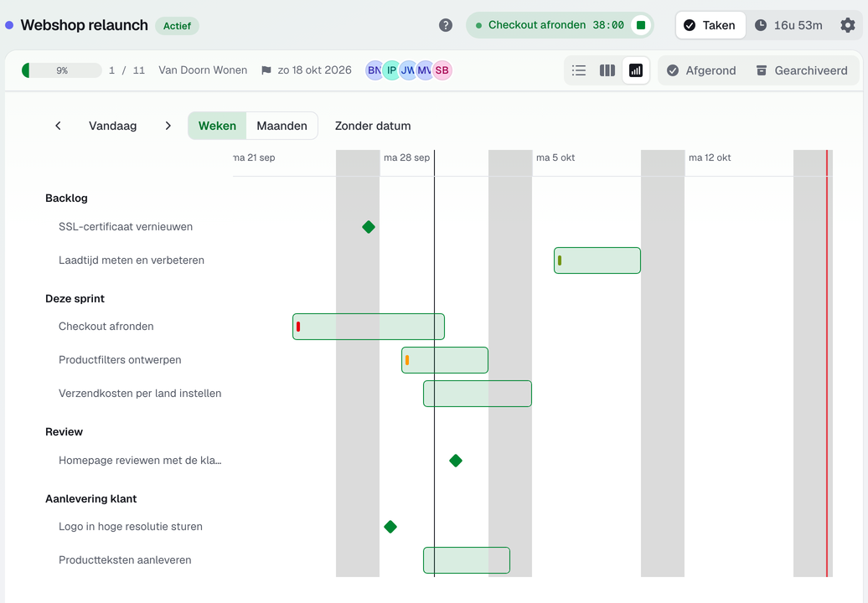This screenshot has width=868, height=603.
Task: Select the Verzendkosten per land timeline bar
Action: pos(478,394)
